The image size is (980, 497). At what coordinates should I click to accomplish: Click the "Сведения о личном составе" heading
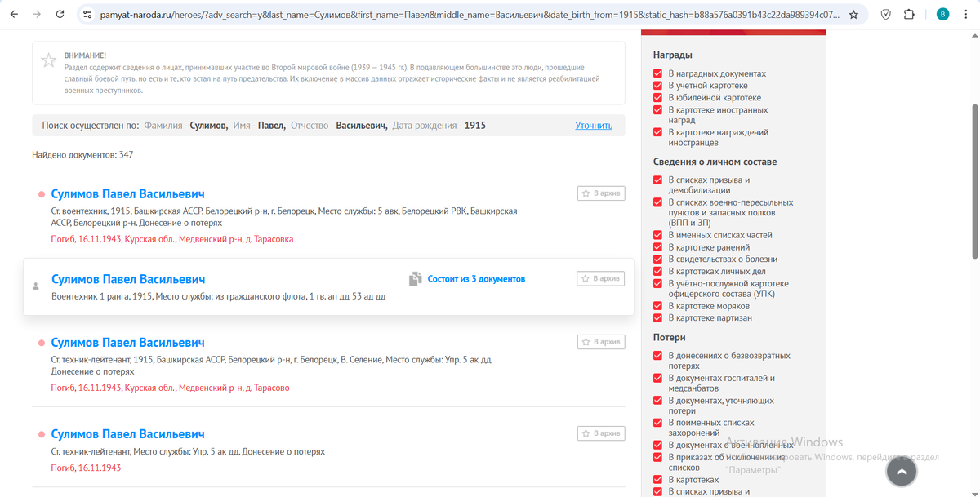pos(715,162)
